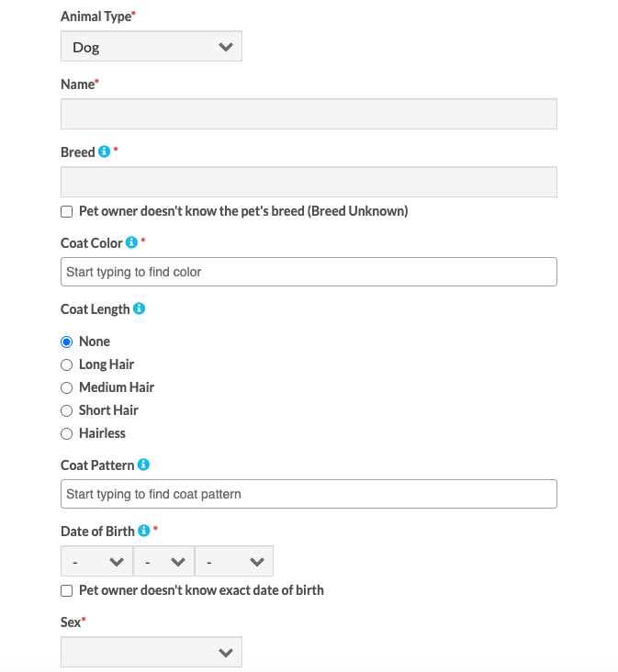618x672 pixels.
Task: Show the Coat Length info tooltip icon
Action: point(139,308)
